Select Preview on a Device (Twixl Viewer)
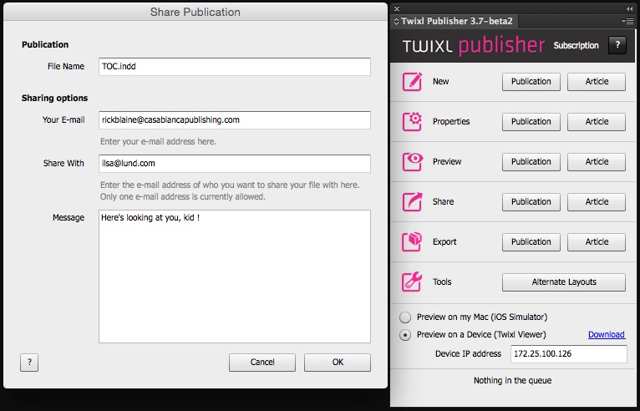 (x=405, y=335)
